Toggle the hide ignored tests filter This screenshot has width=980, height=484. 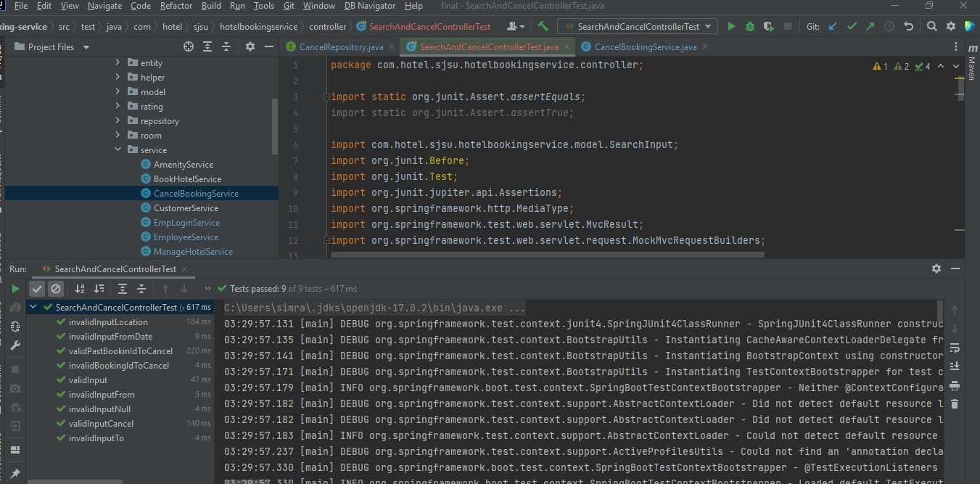click(x=56, y=288)
